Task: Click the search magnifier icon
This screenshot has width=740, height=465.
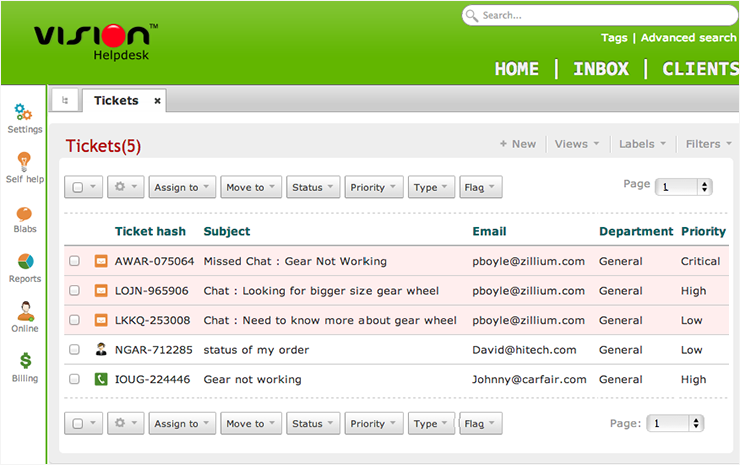Action: point(471,16)
